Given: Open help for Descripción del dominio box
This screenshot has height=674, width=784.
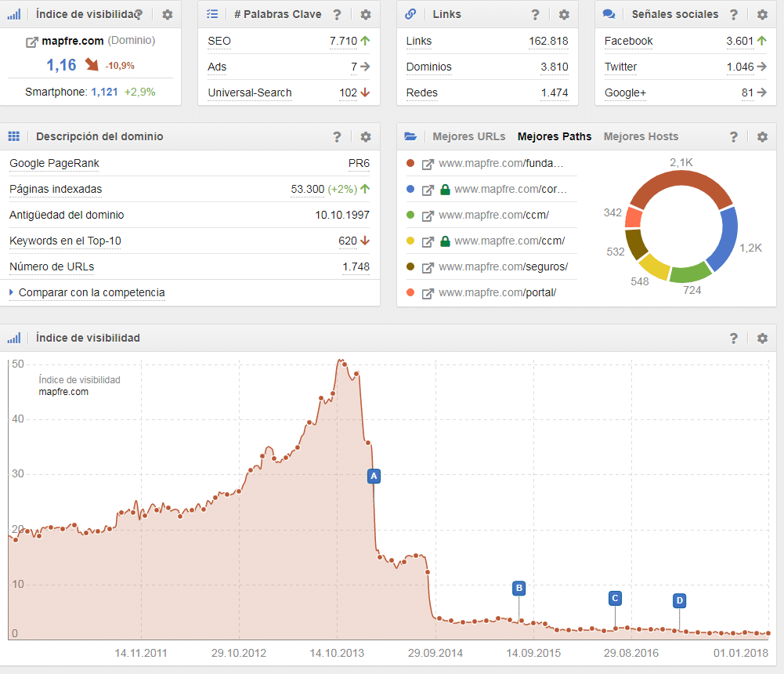Looking at the screenshot, I should click(x=338, y=136).
